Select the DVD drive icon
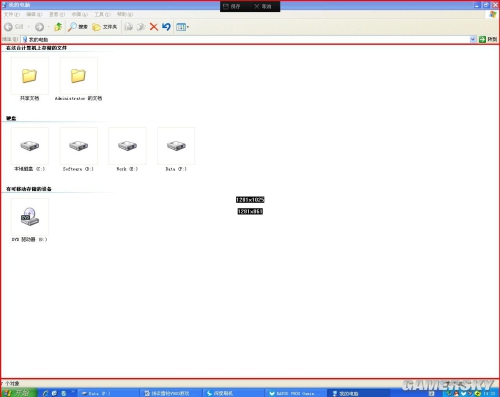The image size is (500, 397). (30, 217)
